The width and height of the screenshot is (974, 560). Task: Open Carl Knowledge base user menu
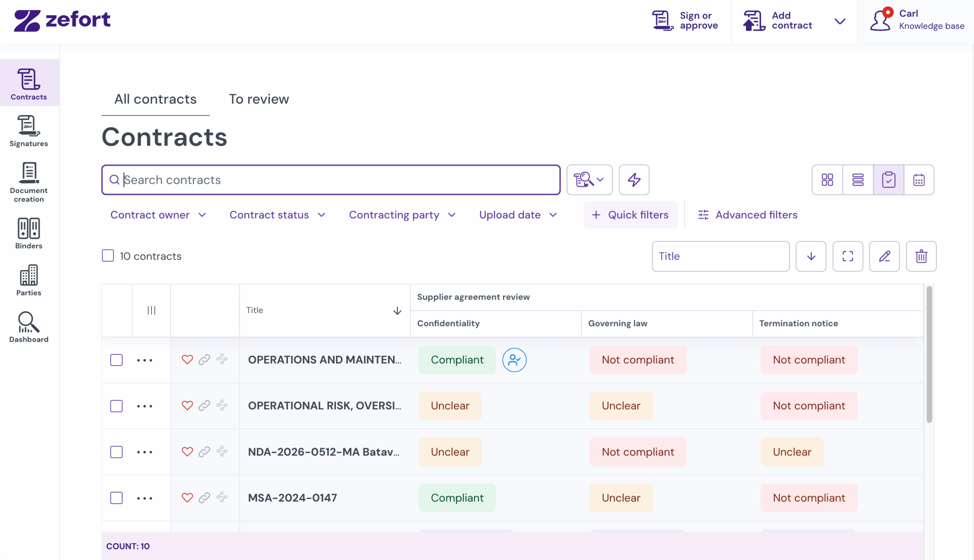[917, 20]
